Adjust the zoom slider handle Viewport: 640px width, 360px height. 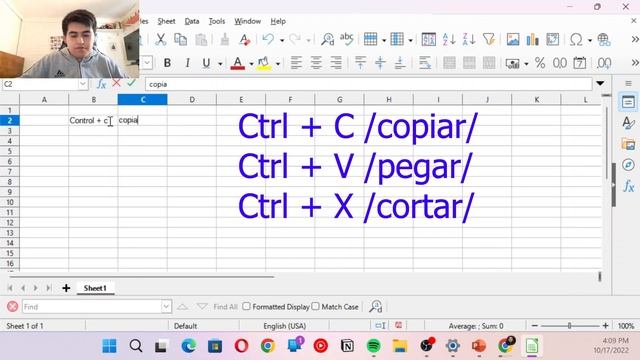click(569, 326)
